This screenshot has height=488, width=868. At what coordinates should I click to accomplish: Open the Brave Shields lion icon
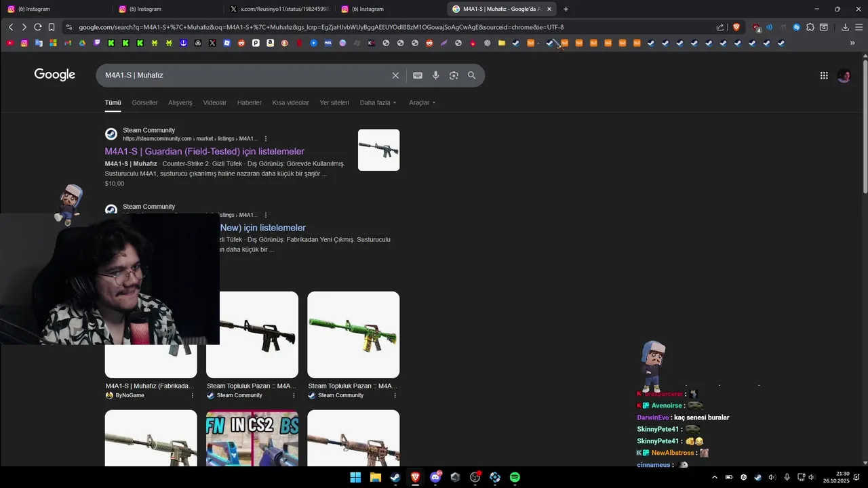coord(736,27)
